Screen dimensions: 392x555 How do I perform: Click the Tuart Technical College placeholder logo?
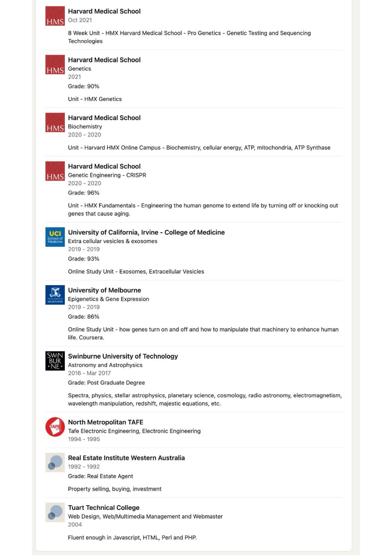(55, 512)
